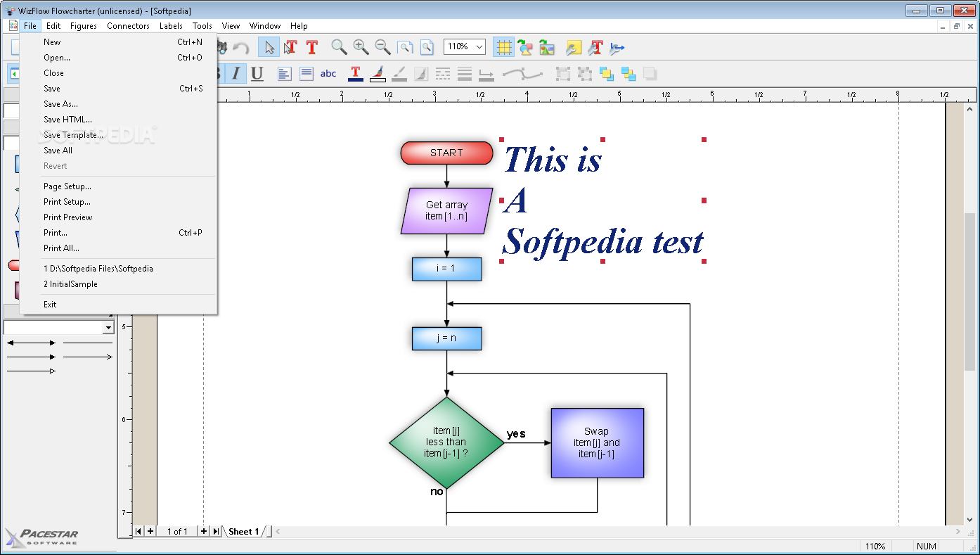Open the Connectors menu
The height and width of the screenshot is (555, 980).
click(128, 26)
